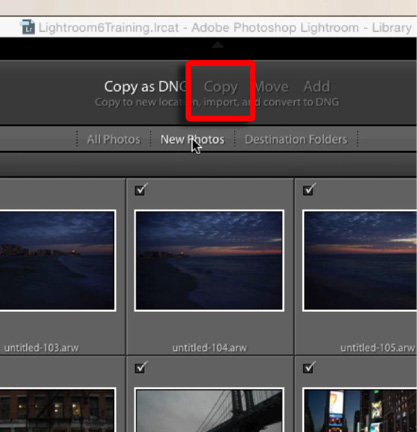The width and height of the screenshot is (417, 432).
Task: Toggle checkbox above the bridge photo
Action: click(141, 367)
